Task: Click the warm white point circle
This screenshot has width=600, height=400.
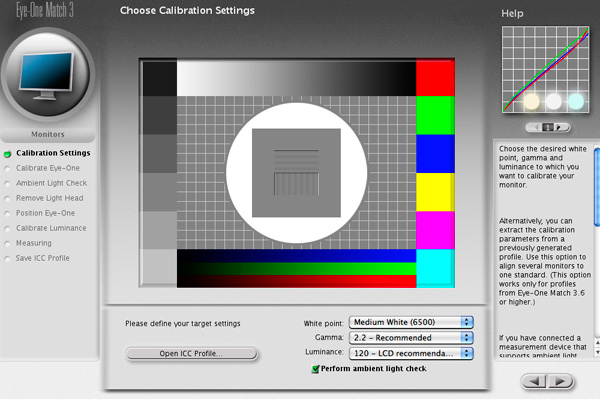Action: (531, 101)
